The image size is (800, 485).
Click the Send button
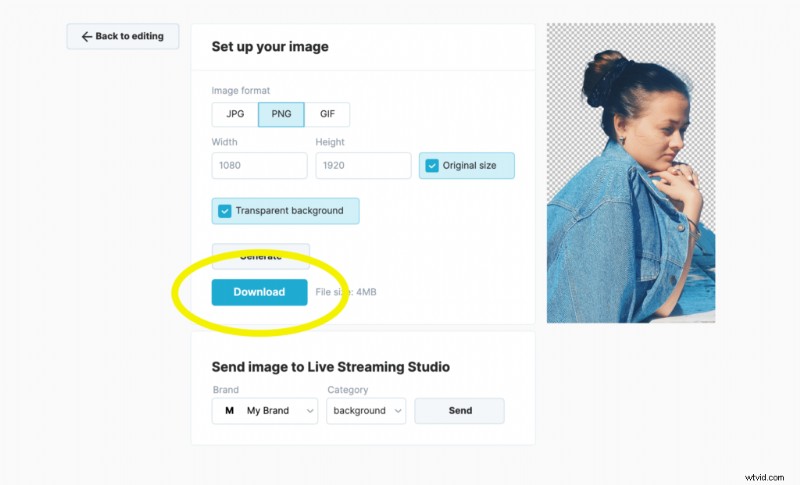(460, 411)
